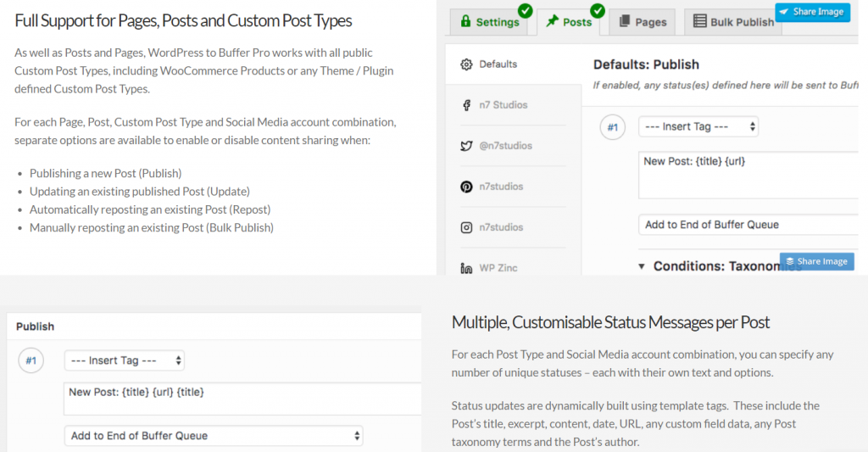The height and width of the screenshot is (452, 868).
Task: Click the lock icon on Settings tab
Action: pyautogui.click(x=465, y=21)
